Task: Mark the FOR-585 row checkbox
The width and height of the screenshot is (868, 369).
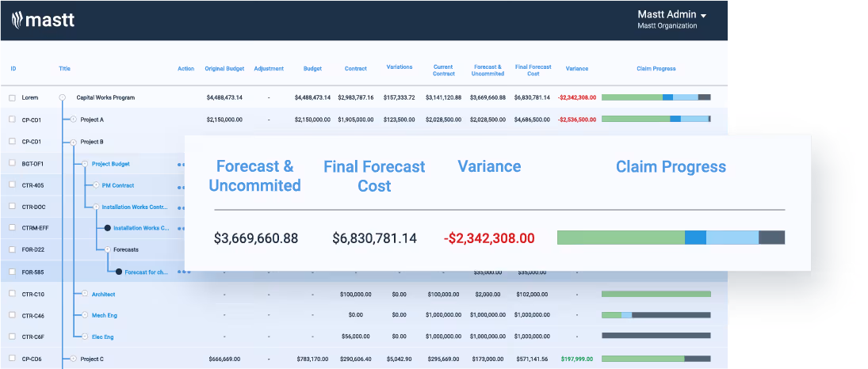Action: point(12,272)
